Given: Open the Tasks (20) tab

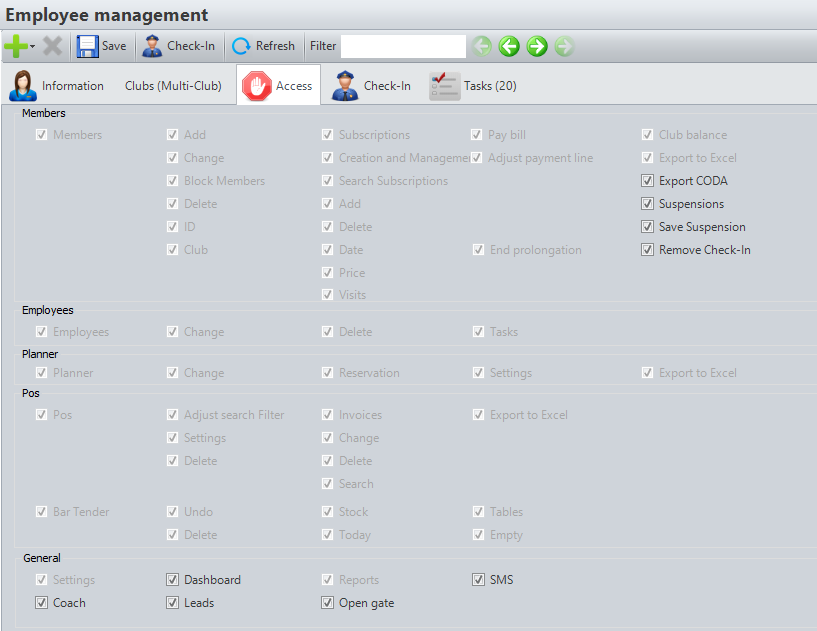Looking at the screenshot, I should pos(473,86).
